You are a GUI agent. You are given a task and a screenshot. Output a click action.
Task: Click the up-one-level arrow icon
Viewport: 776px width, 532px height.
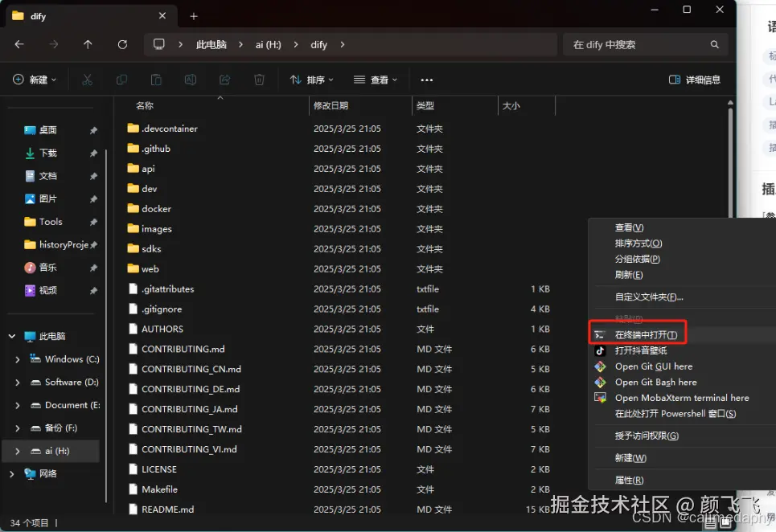(88, 44)
